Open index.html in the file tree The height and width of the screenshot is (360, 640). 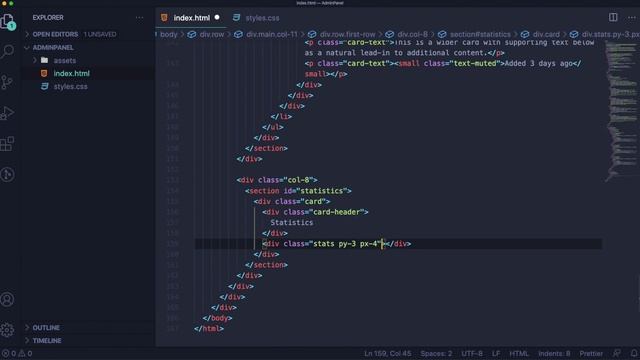[71, 73]
